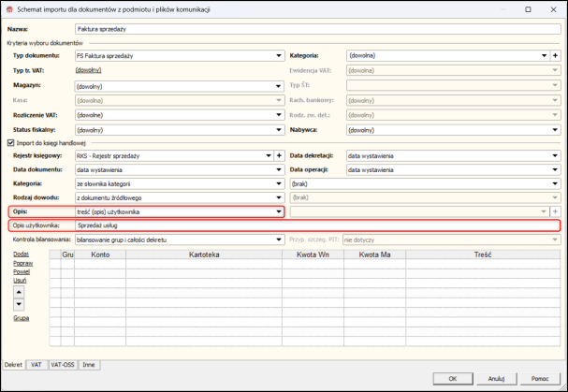Click the Konto column header
Screen dimensions: 568x392
pos(100,254)
